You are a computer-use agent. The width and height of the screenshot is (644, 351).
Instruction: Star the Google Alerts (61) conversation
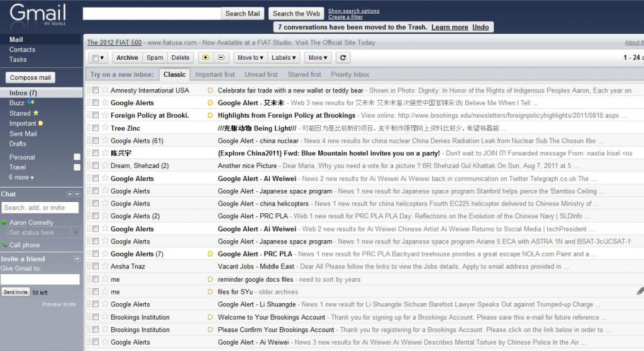[x=105, y=140]
